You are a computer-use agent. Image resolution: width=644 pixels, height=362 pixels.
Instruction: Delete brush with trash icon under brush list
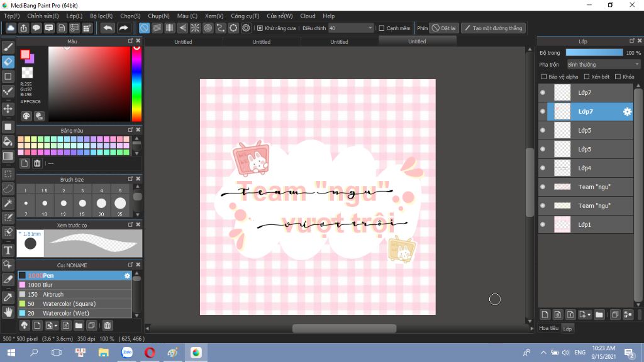[107, 326]
